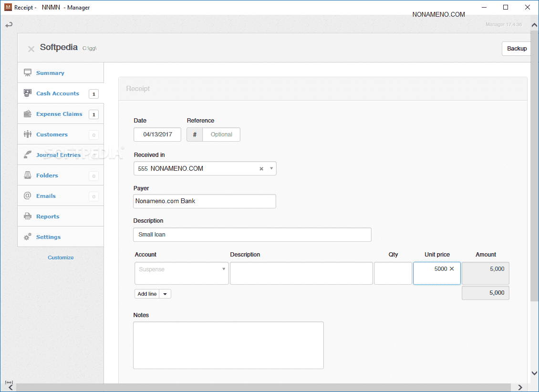Click into the Notes text area
The height and width of the screenshot is (392, 539).
pos(228,345)
